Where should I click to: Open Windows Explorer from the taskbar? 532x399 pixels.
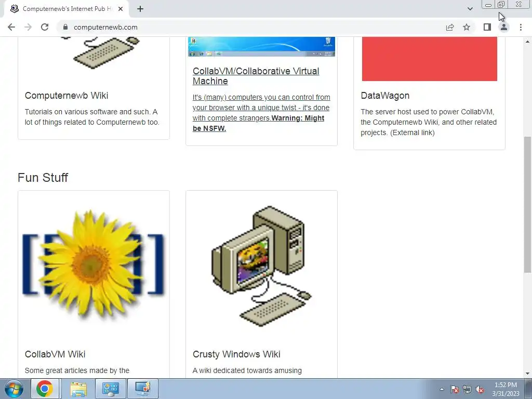click(x=78, y=389)
